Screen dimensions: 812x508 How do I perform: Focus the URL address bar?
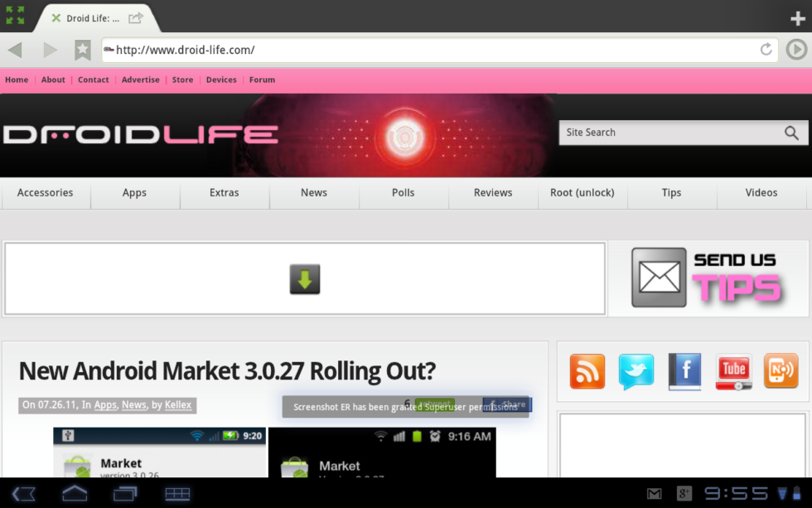(x=431, y=50)
